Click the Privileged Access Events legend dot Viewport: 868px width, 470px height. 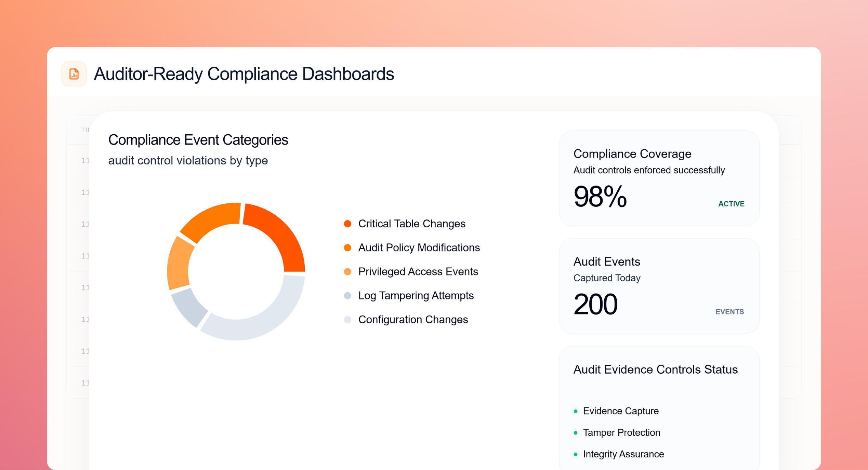tap(347, 272)
